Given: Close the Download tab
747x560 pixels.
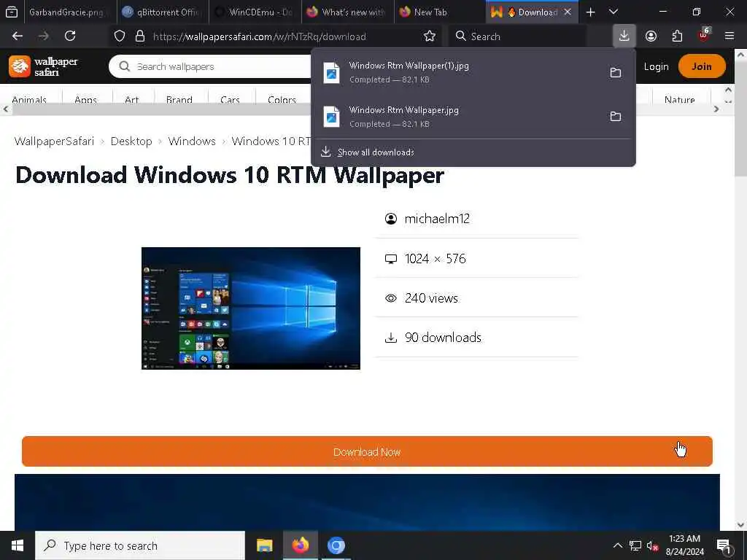Looking at the screenshot, I should pyautogui.click(x=568, y=12).
